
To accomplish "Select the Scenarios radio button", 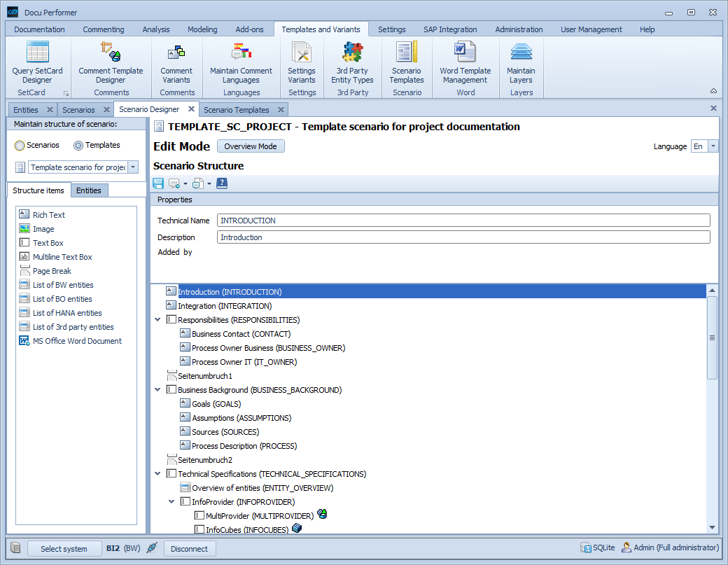I will click(20, 146).
